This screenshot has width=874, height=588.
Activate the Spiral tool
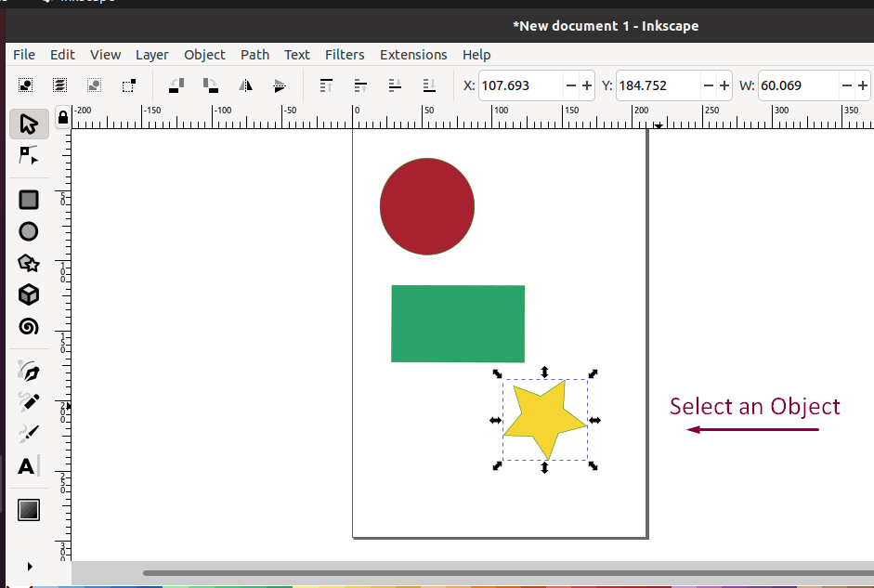pyautogui.click(x=28, y=326)
